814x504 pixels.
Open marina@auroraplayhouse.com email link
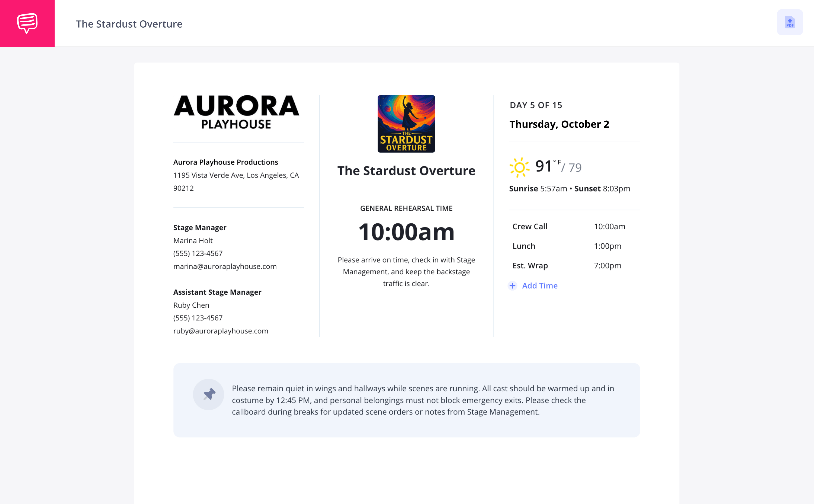point(225,266)
